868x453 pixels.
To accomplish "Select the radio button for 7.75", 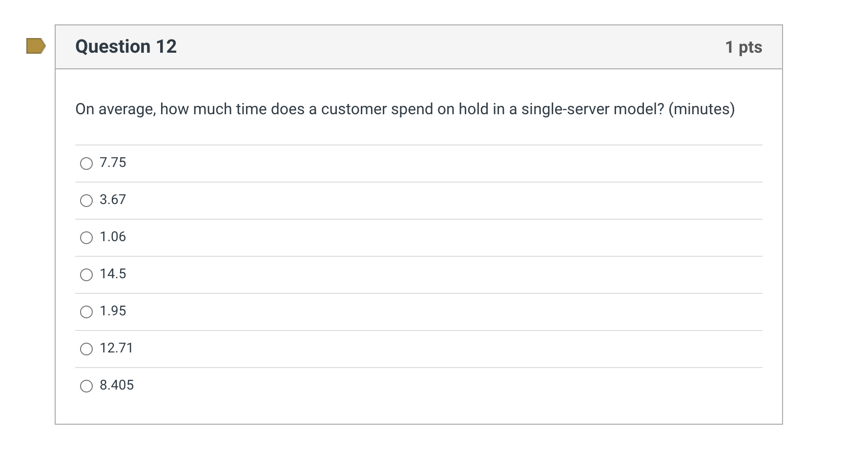I will point(86,164).
